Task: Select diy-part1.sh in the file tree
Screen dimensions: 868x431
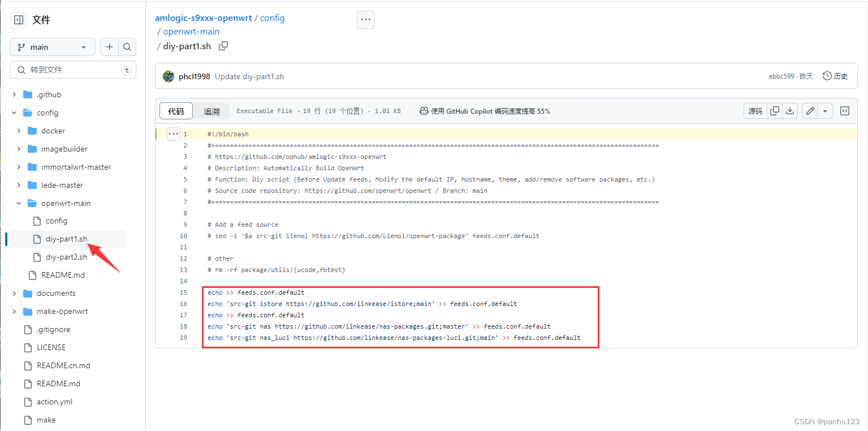Action: [66, 239]
